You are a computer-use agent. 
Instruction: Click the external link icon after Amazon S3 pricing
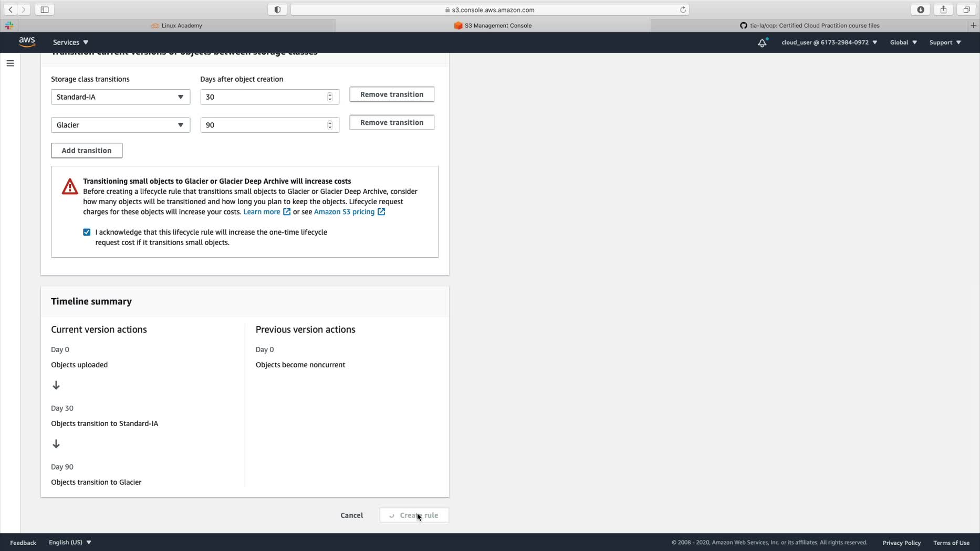click(381, 212)
